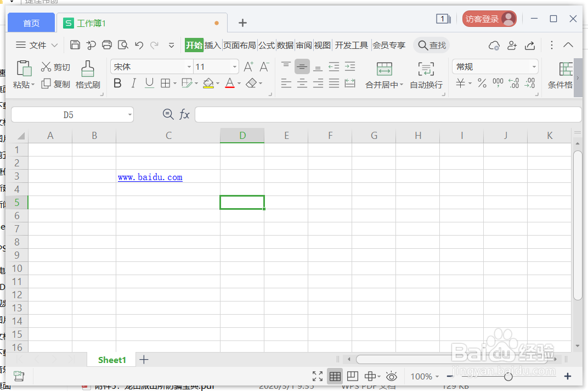Click in the formula bar input
This screenshot has width=588, height=391.
(388, 115)
